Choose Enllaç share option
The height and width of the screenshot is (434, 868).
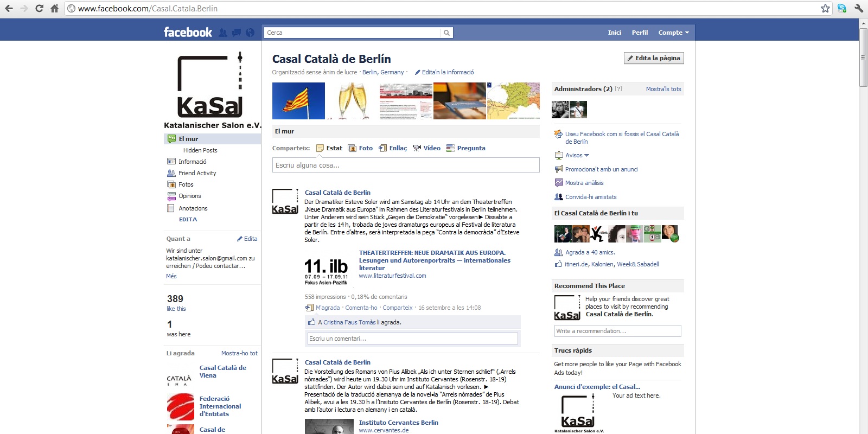pyautogui.click(x=393, y=148)
